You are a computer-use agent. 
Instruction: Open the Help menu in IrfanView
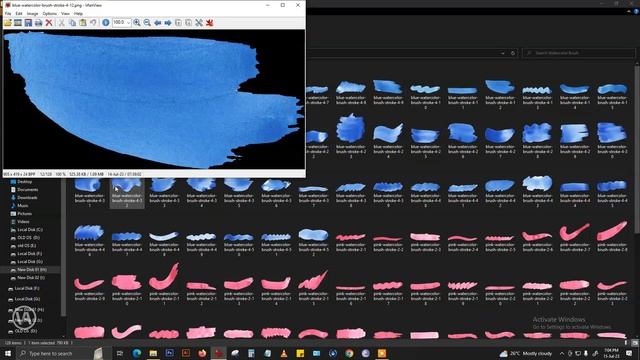[78, 13]
